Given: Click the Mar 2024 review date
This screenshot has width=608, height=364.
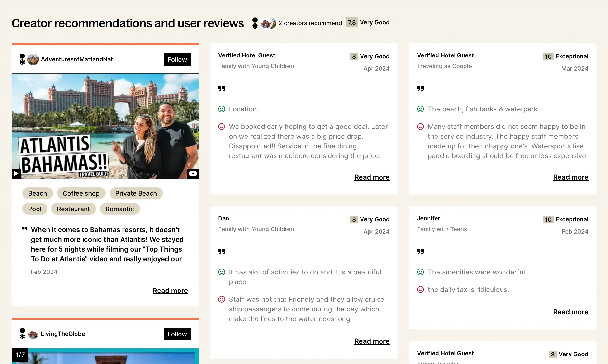Looking at the screenshot, I should tap(575, 69).
